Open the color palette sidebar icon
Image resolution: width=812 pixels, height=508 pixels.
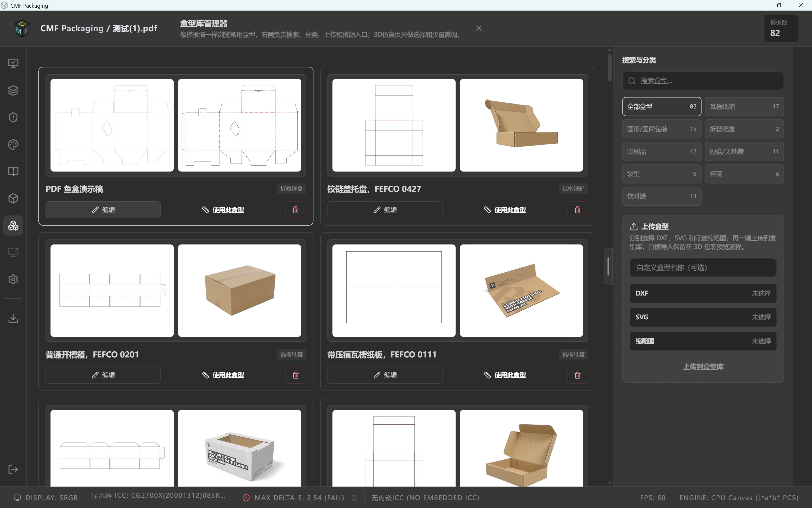coord(13,144)
